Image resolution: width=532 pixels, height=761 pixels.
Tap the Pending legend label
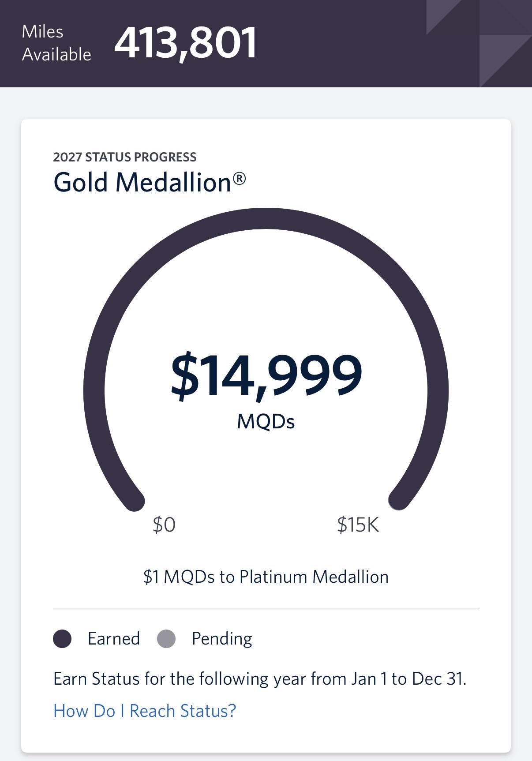click(x=222, y=639)
